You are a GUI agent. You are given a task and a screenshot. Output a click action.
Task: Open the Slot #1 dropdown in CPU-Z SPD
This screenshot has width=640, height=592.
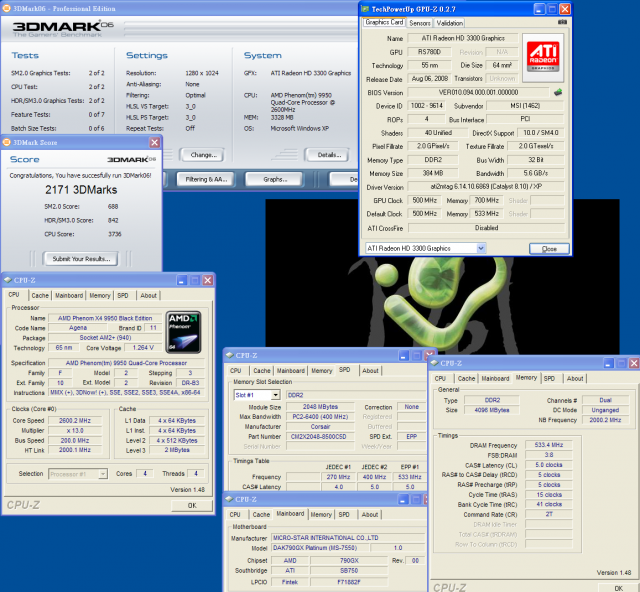pyautogui.click(x=276, y=395)
